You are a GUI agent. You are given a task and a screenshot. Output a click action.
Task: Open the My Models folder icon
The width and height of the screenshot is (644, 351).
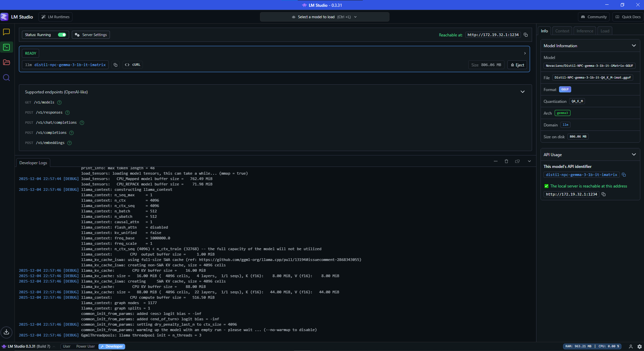[x=6, y=62]
